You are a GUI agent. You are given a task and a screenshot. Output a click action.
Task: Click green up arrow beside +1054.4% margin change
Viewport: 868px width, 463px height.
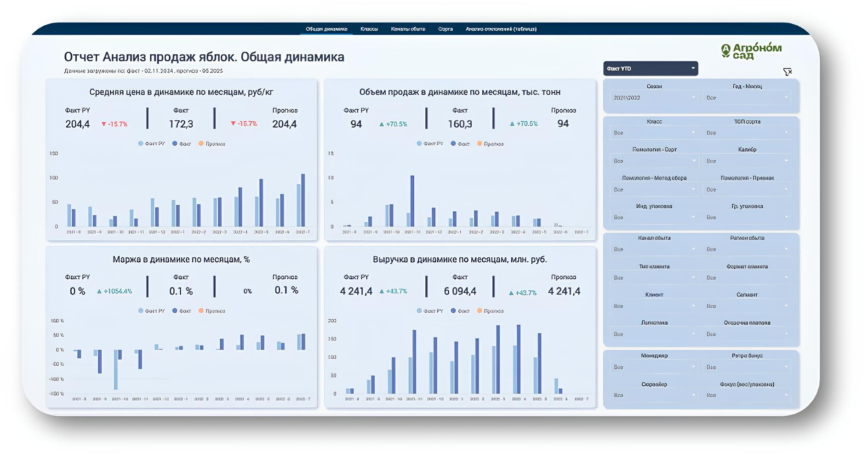point(99,291)
